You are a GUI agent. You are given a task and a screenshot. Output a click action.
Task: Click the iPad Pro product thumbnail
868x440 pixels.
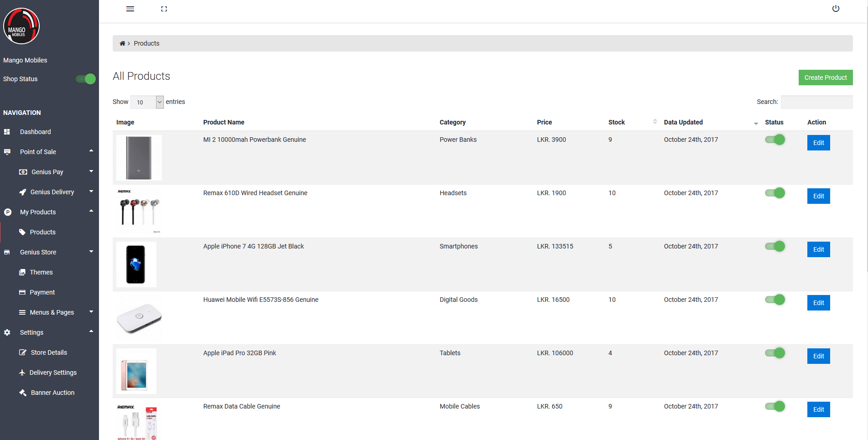pos(136,371)
